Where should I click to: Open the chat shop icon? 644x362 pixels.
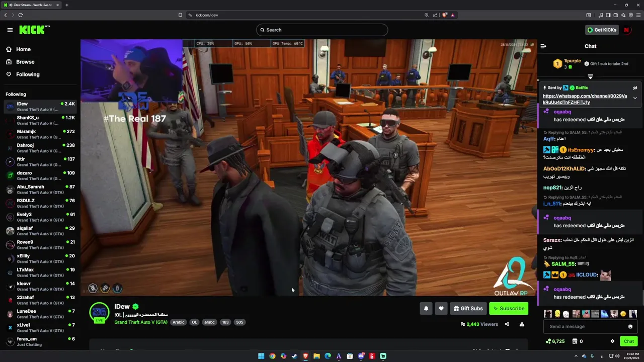coord(575,341)
